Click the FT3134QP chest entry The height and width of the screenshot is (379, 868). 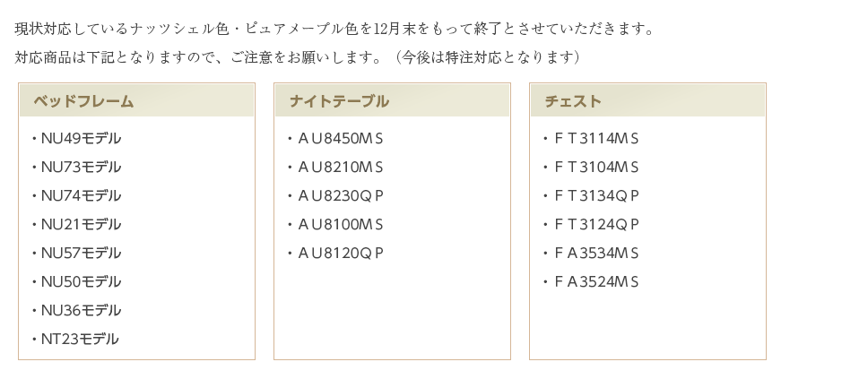coord(596,196)
